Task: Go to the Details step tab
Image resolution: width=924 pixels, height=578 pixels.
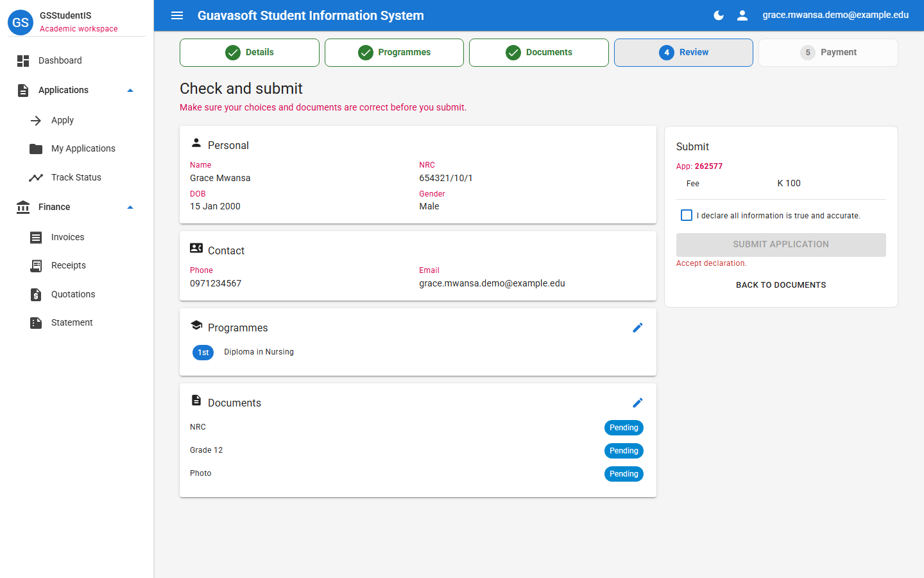Action: 250,53
